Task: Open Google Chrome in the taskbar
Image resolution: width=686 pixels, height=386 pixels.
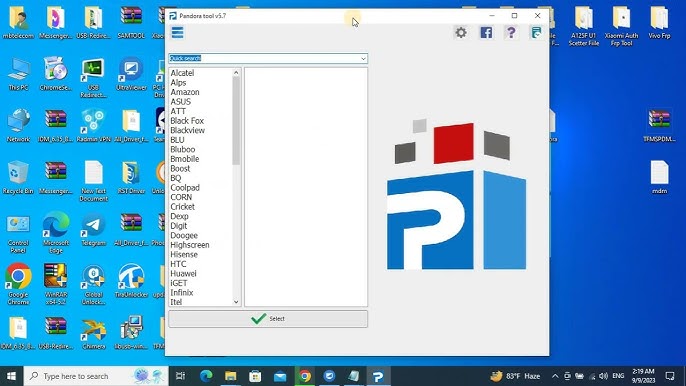Action: coord(305,376)
